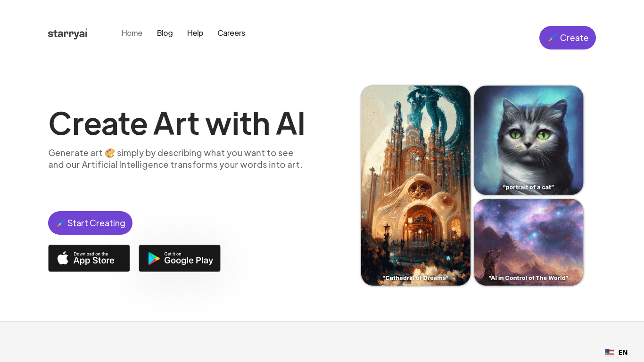
Task: Select AI in Control of The World image
Action: click(x=529, y=242)
